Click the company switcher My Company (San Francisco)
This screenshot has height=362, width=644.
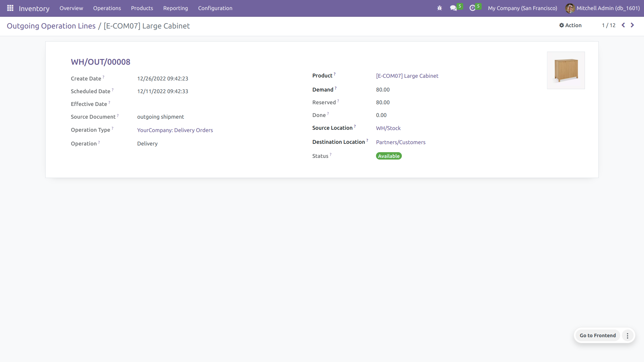522,8
